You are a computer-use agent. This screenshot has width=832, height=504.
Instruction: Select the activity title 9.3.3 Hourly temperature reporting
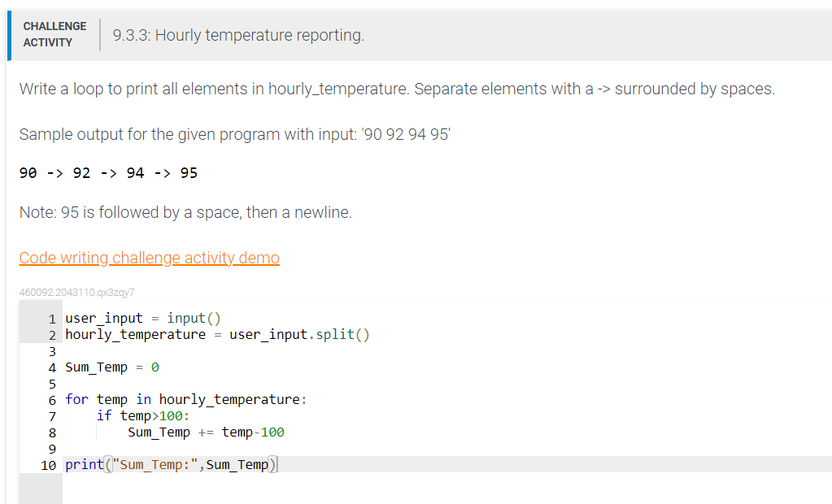tap(238, 35)
